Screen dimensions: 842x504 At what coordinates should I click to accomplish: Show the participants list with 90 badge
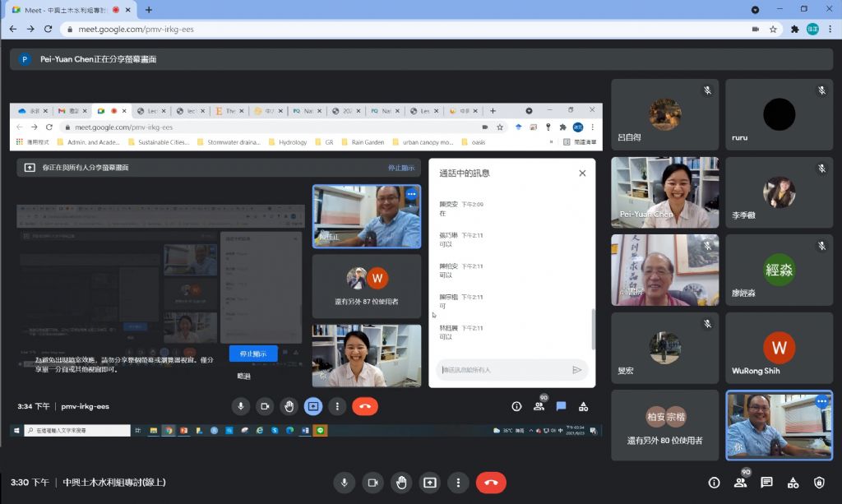click(x=740, y=483)
